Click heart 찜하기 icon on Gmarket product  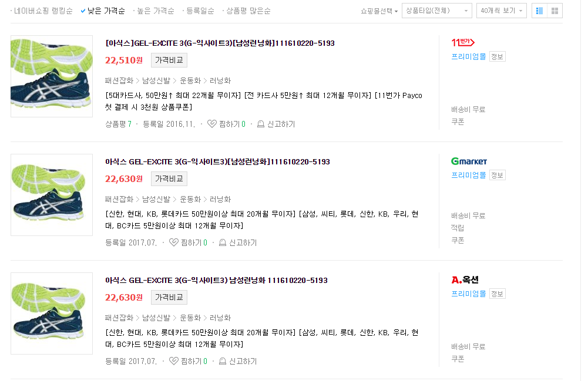(x=174, y=242)
